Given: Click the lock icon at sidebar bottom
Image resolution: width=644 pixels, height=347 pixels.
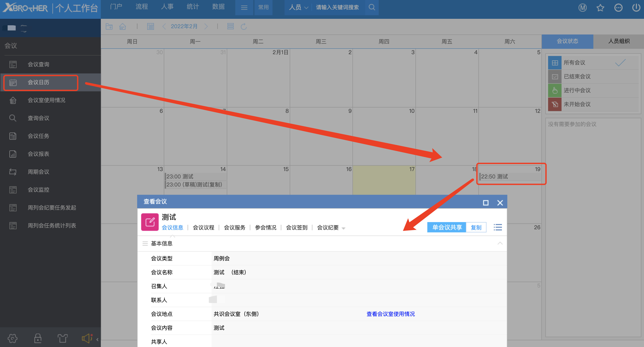Looking at the screenshot, I should (38, 338).
